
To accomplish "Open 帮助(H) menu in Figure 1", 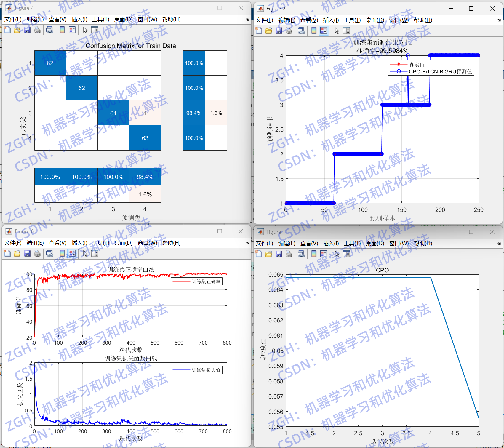I will (x=423, y=244).
